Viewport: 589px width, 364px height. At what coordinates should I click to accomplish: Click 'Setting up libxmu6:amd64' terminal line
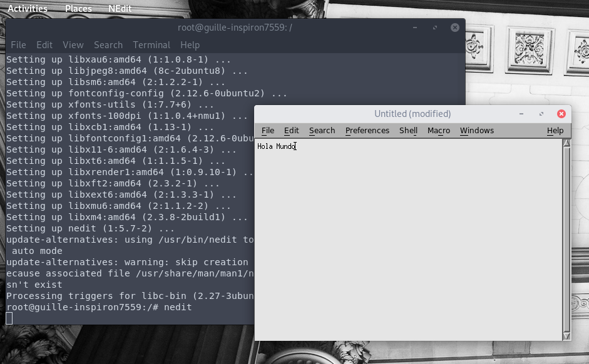[x=118, y=206]
